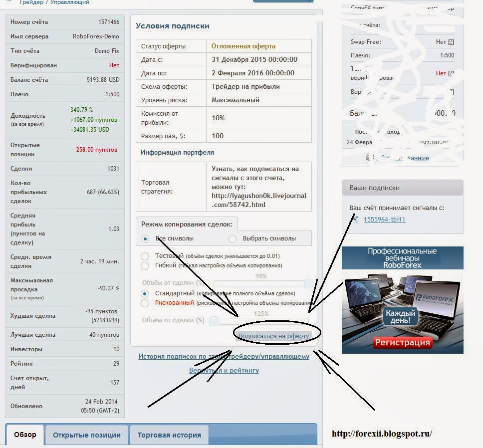Click the 'Трейдер на прибыли' scheme value

(x=245, y=86)
